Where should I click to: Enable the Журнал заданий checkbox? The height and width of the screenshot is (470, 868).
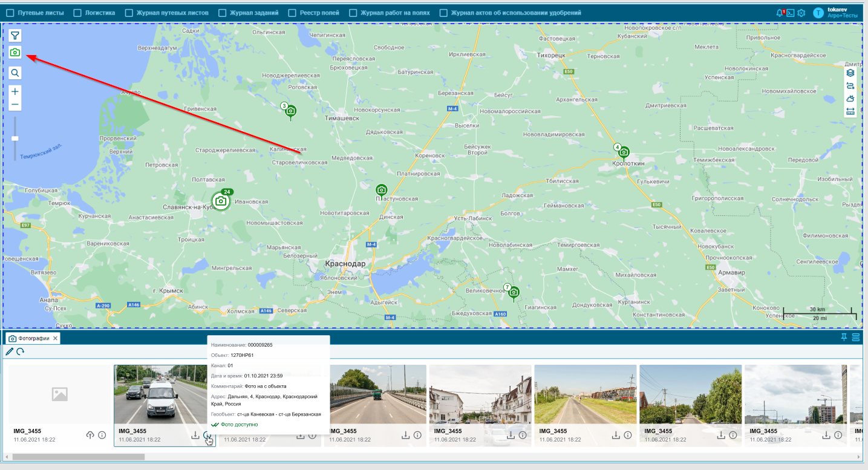click(x=222, y=13)
